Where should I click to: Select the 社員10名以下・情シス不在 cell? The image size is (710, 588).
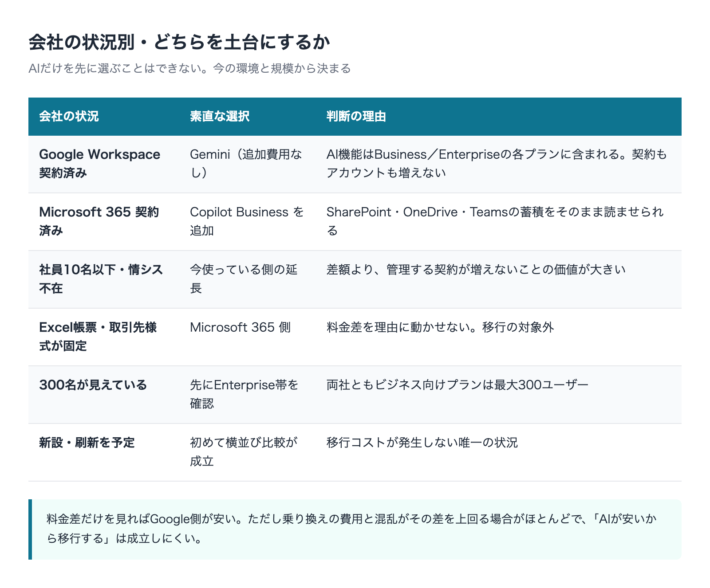tap(104, 279)
